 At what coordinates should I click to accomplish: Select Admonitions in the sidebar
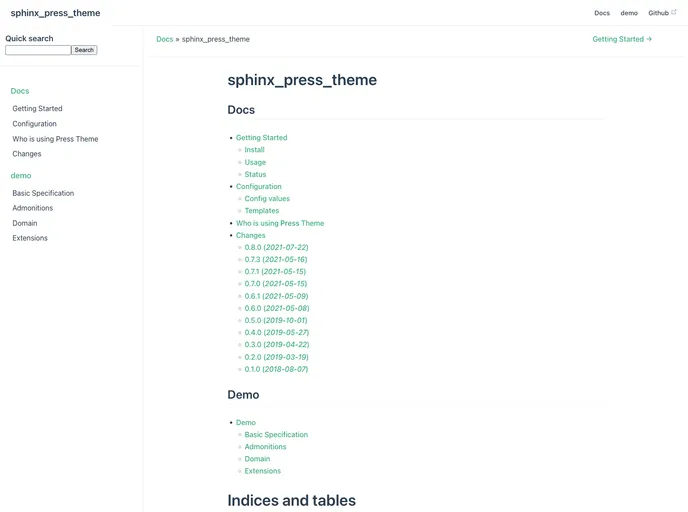click(x=32, y=208)
